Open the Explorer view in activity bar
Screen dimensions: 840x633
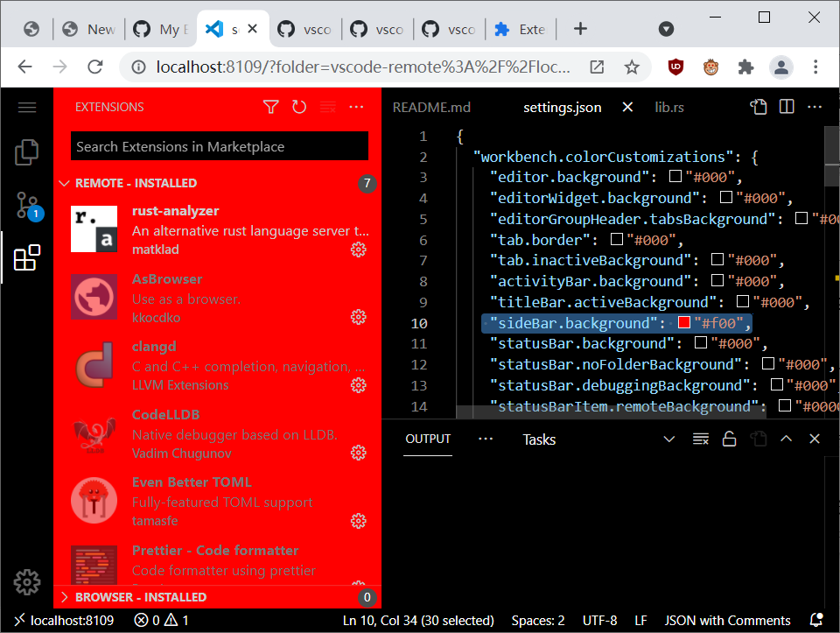pyautogui.click(x=26, y=151)
